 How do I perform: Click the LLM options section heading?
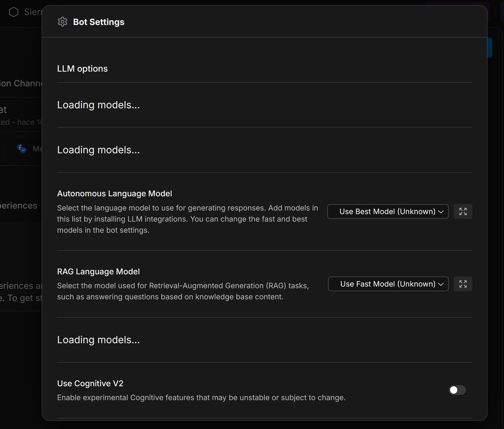[x=82, y=69]
